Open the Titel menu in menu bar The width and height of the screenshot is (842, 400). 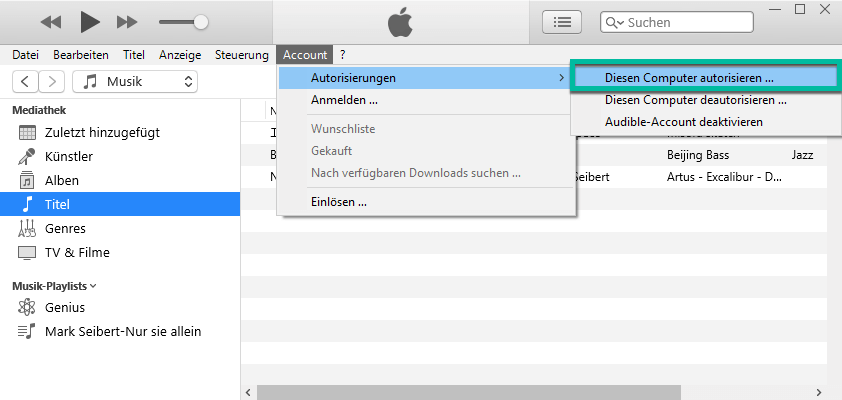pyautogui.click(x=134, y=55)
